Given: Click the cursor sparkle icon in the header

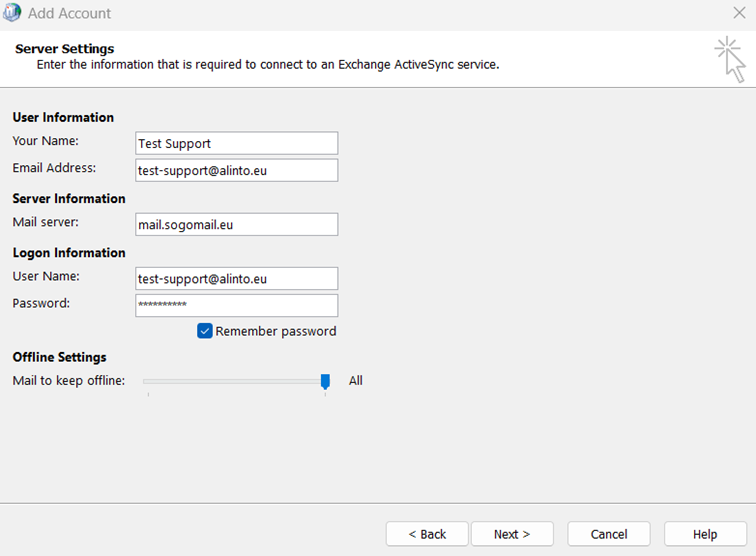Looking at the screenshot, I should [730, 59].
